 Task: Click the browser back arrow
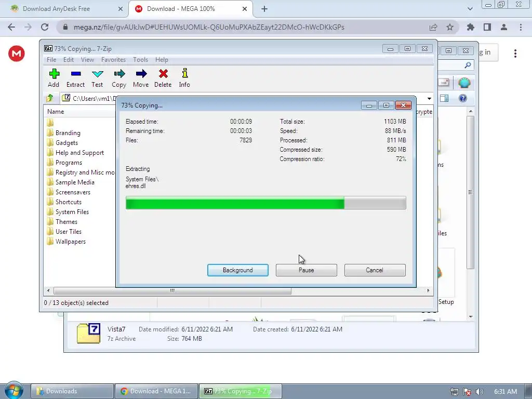11,27
